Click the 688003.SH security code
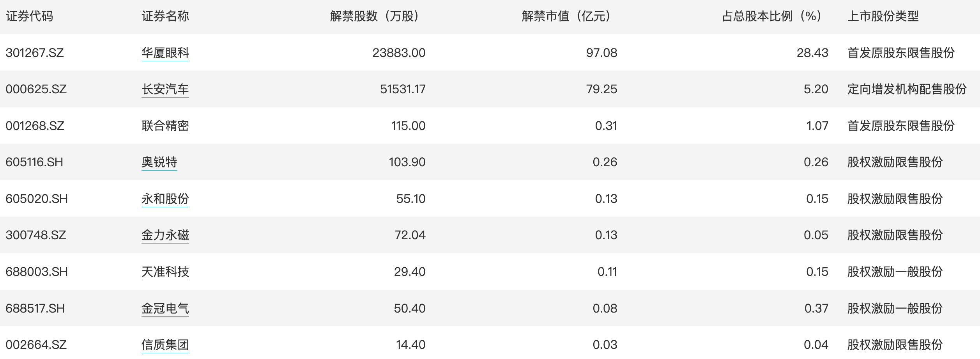The width and height of the screenshot is (980, 359). click(x=37, y=272)
